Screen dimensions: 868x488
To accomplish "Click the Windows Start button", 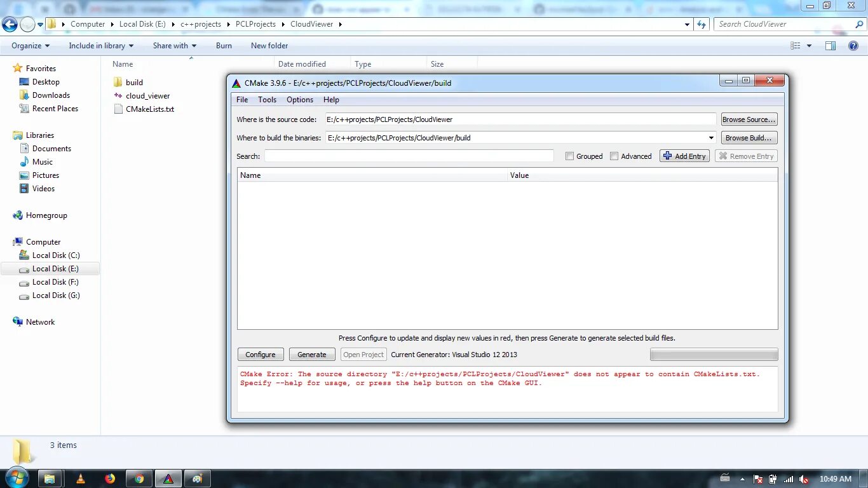I will (x=17, y=478).
